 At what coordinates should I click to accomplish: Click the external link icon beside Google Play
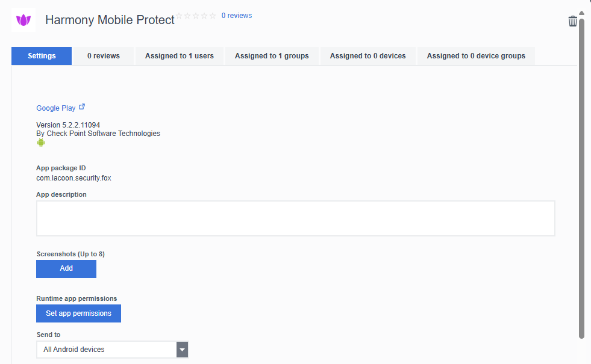[x=82, y=107]
